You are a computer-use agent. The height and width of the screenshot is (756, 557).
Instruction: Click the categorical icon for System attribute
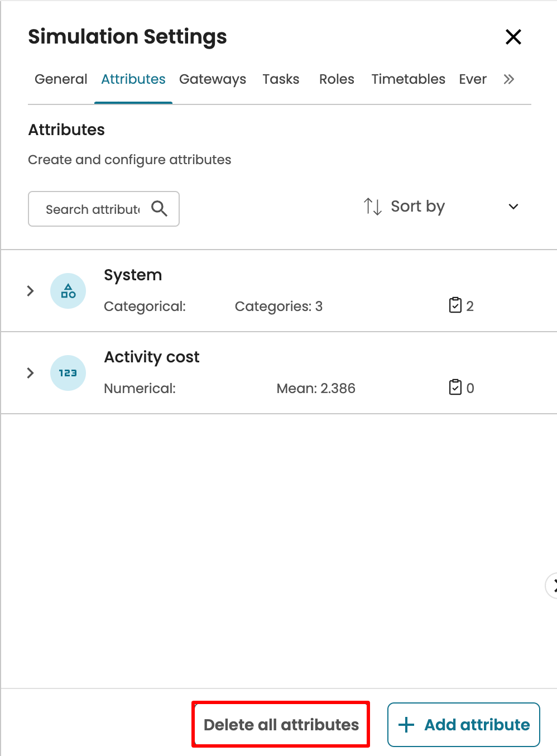(x=68, y=291)
